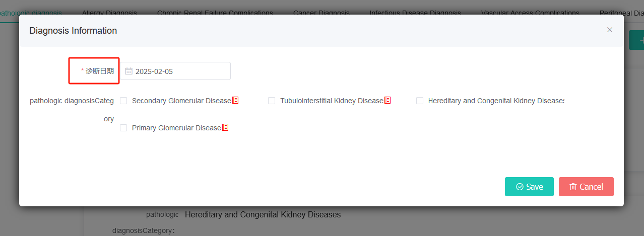This screenshot has width=644, height=236.
Task: Check the Secondary Glomerular Disease checkbox
Action: [123, 101]
